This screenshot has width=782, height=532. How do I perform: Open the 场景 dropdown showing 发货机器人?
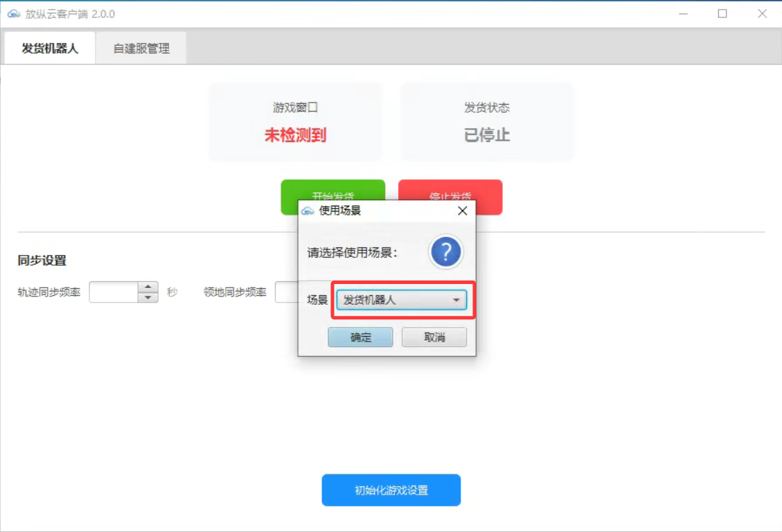tap(402, 300)
